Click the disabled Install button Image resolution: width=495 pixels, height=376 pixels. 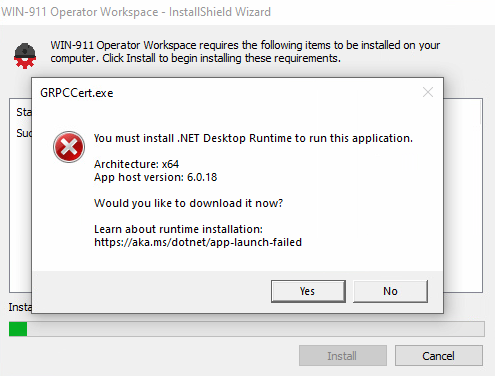[343, 356]
